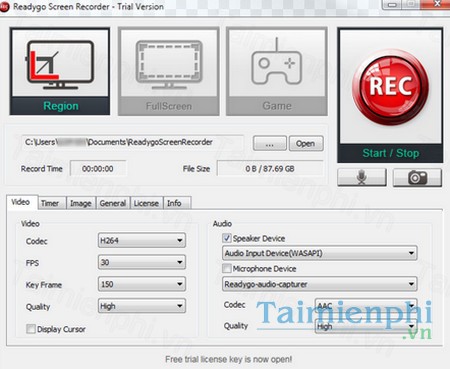450x369 pixels.
Task: Close the Readygo Screen Recorder window
Action: tap(437, 5)
